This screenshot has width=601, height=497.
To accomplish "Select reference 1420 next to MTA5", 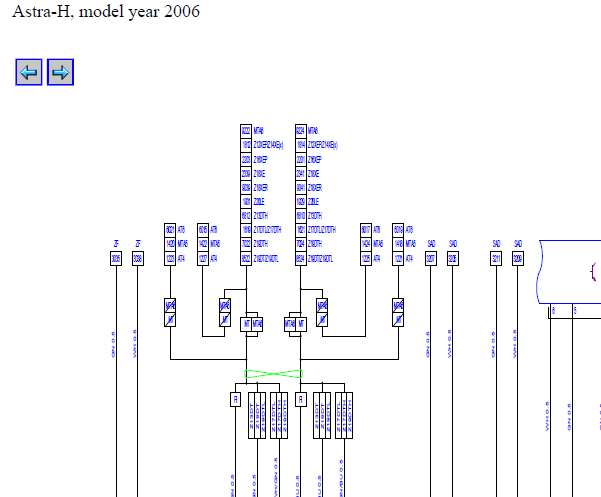I will [170, 244].
